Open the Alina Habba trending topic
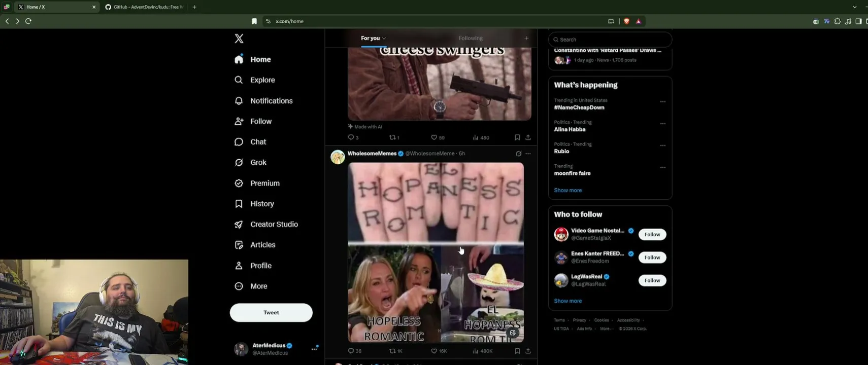The width and height of the screenshot is (868, 365). [570, 129]
